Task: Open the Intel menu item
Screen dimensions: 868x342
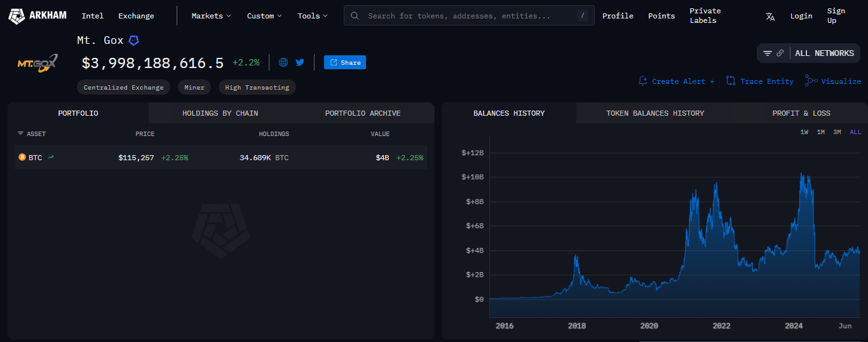Action: click(93, 16)
